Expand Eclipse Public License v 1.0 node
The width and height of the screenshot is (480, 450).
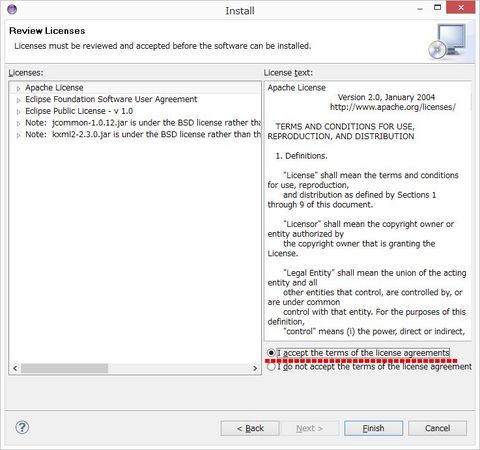tap(18, 112)
